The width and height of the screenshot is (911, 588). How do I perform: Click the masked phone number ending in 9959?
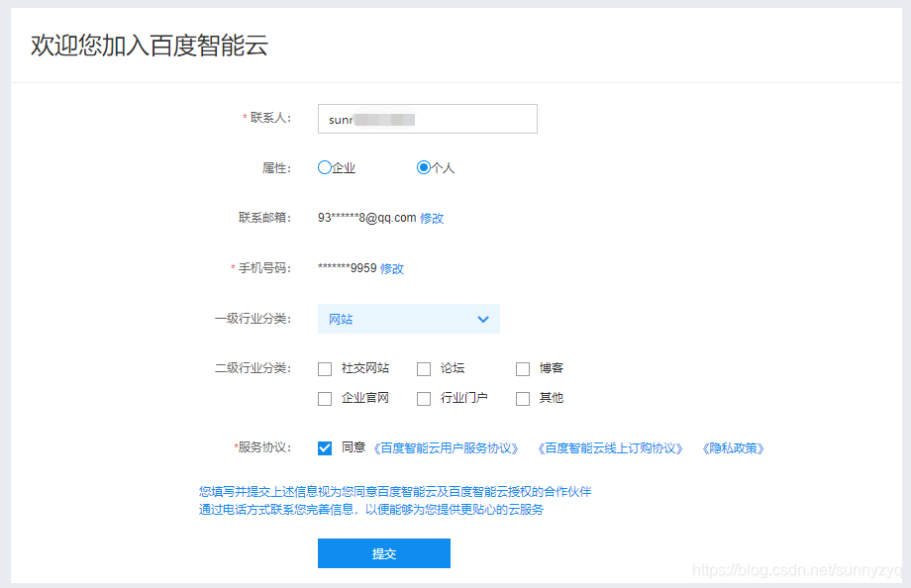pos(347,268)
